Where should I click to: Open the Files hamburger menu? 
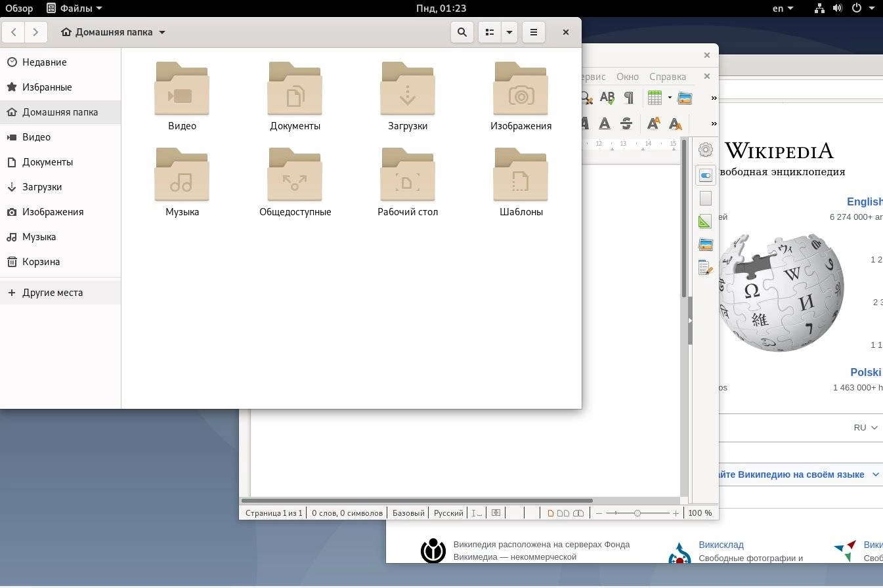[534, 31]
